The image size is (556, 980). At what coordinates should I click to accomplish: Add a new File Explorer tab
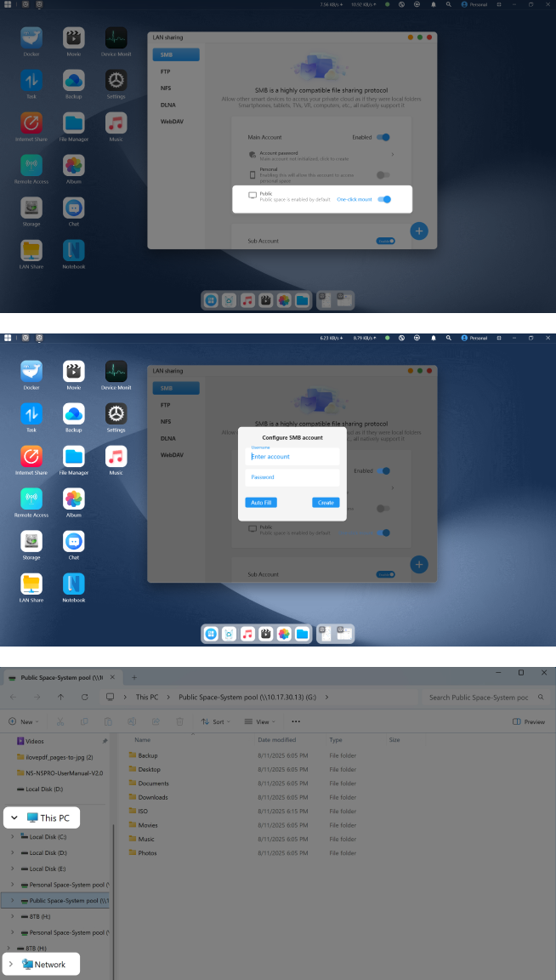(x=133, y=676)
